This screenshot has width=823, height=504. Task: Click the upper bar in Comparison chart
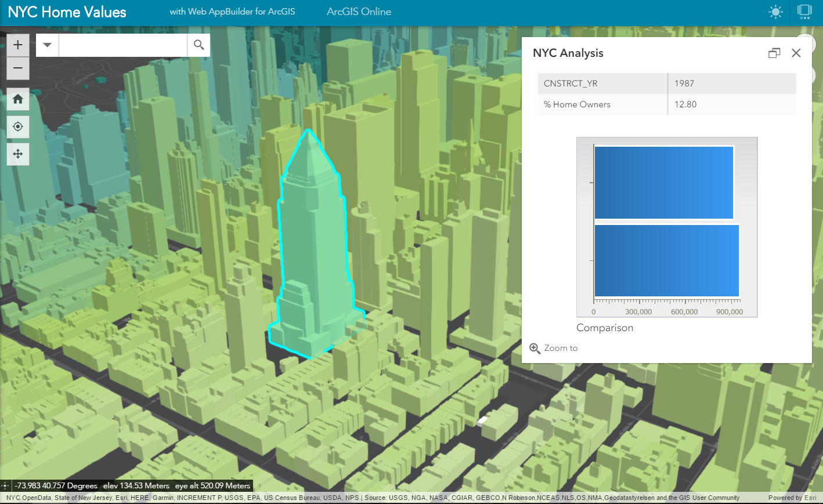coord(664,182)
